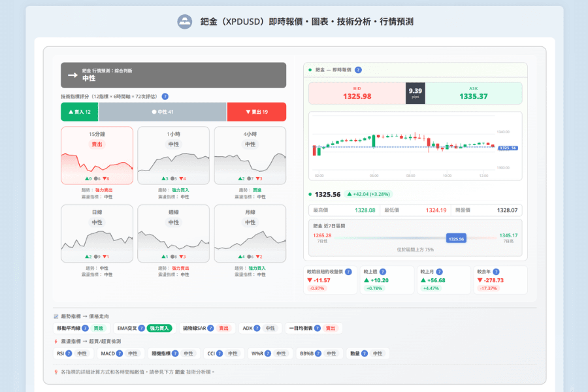
Task: Select the 月線 timeframe card
Action: click(250, 233)
